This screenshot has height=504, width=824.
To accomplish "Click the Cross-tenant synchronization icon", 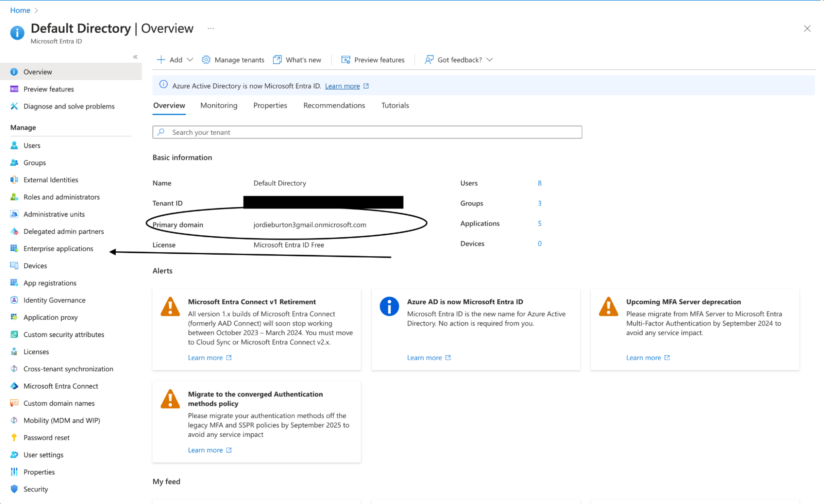I will 14,369.
